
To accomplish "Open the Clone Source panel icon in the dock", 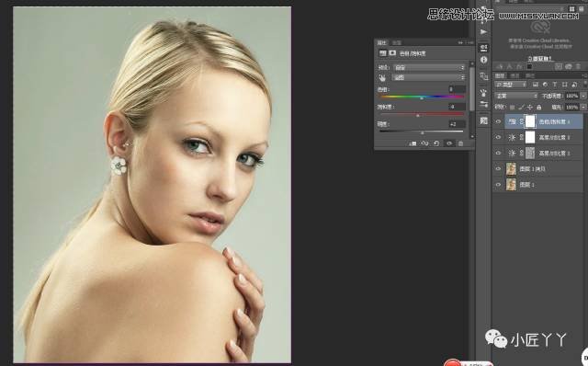I will 484,76.
